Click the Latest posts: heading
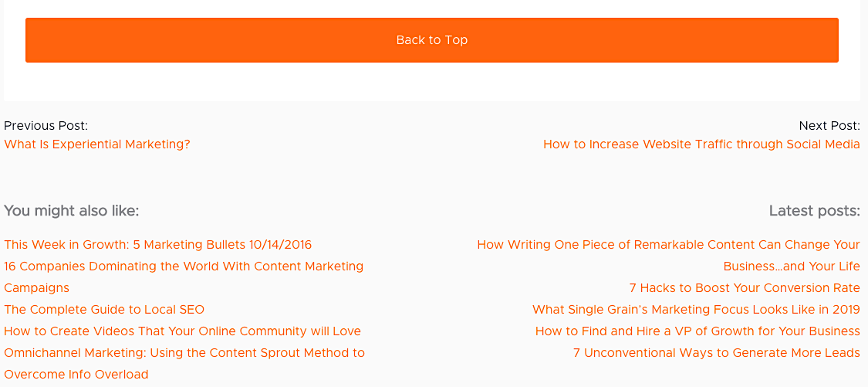868x387 pixels. [814, 211]
